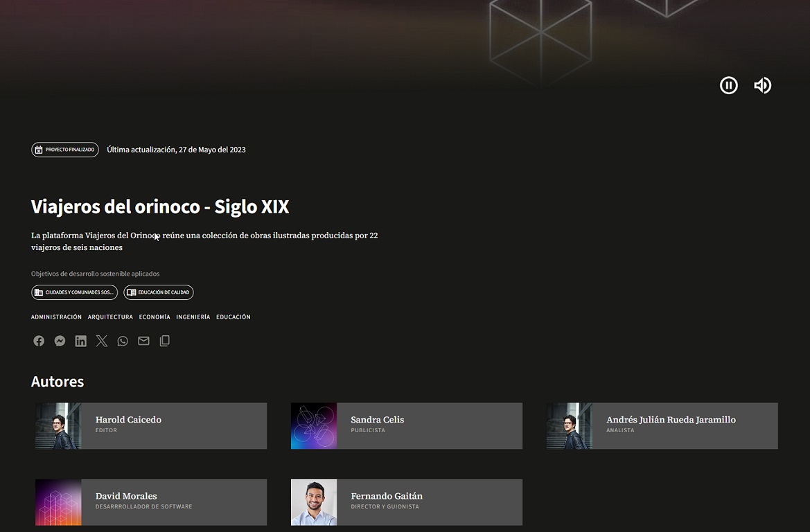Image resolution: width=810 pixels, height=532 pixels.
Task: Select the Economía category
Action: pos(155,317)
